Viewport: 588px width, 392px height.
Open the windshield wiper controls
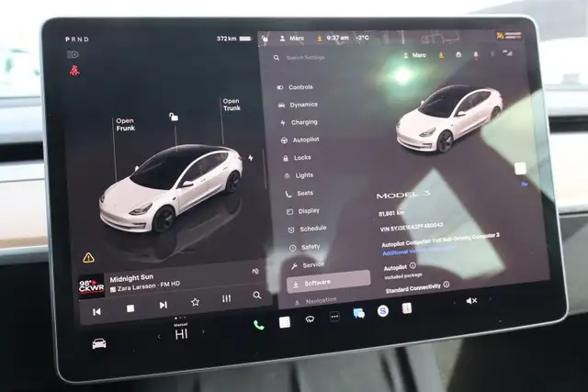[310, 319]
